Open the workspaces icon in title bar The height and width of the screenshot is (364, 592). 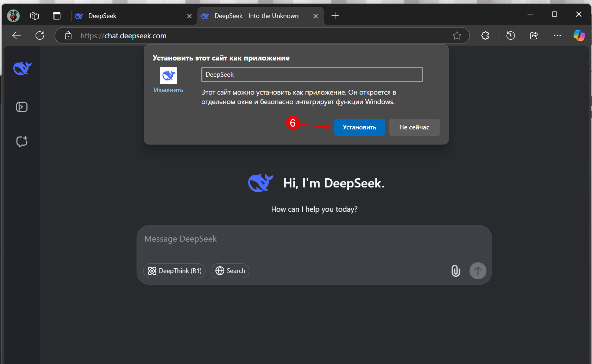click(34, 16)
